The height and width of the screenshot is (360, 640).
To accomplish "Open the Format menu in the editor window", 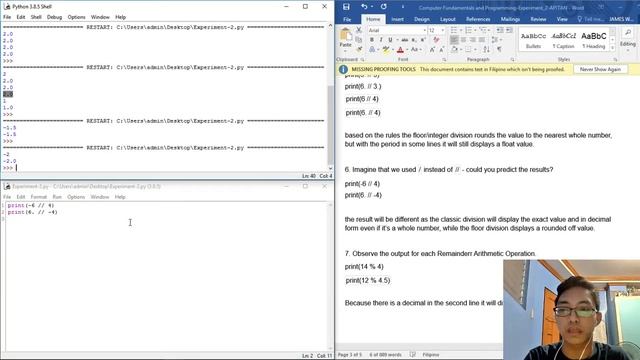I will point(39,197).
